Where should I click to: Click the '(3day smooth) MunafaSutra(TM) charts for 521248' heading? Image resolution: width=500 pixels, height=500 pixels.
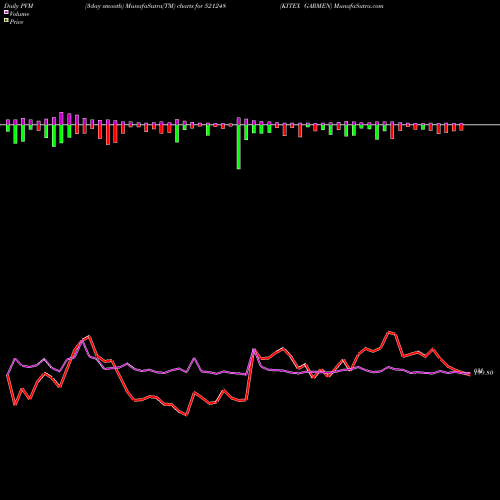pyautogui.click(x=155, y=6)
